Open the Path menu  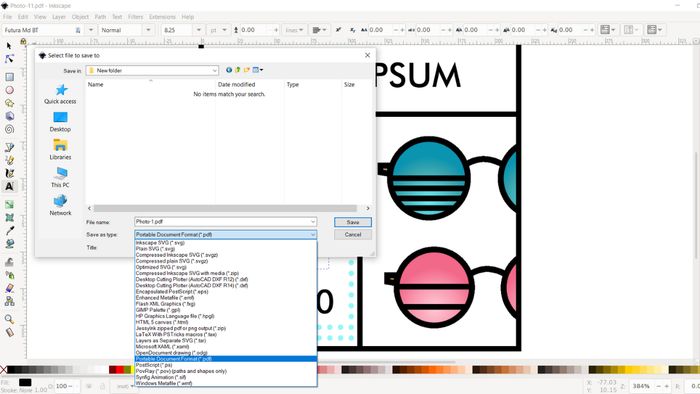[x=100, y=17]
